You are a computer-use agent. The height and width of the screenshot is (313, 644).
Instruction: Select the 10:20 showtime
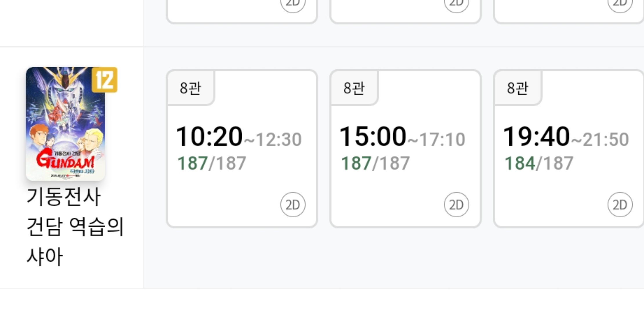[x=209, y=136]
